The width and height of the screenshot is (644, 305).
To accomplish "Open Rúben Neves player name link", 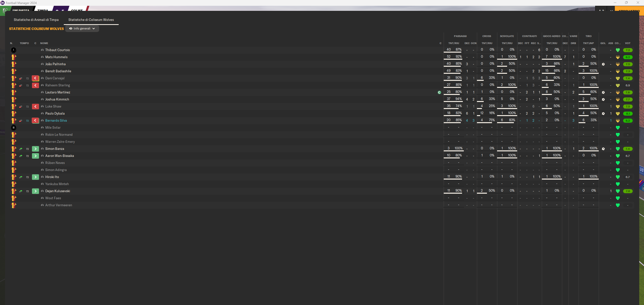I will [55, 163].
